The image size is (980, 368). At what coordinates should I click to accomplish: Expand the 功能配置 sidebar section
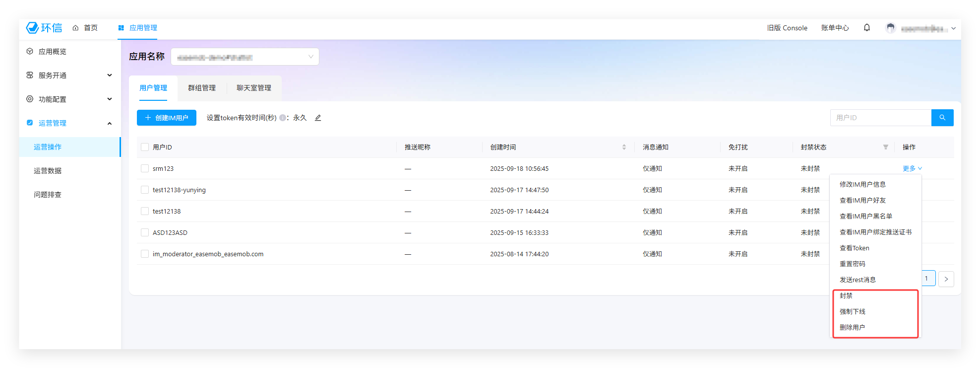point(69,99)
